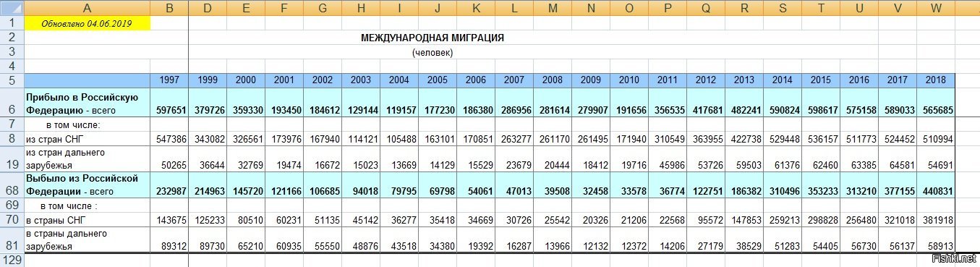Select the 'МЕЖДУНАРОДНАЯ МИГРАЦИЯ' title cell
This screenshot has height=267, width=980.
click(x=433, y=38)
